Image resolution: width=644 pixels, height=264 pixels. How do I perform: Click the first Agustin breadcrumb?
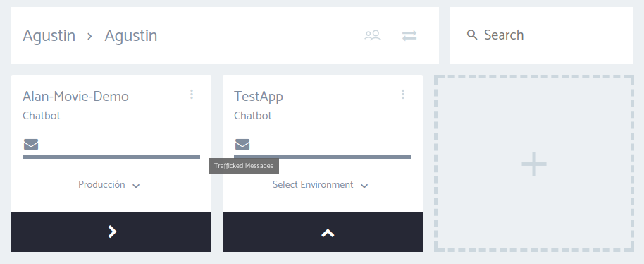(x=49, y=36)
